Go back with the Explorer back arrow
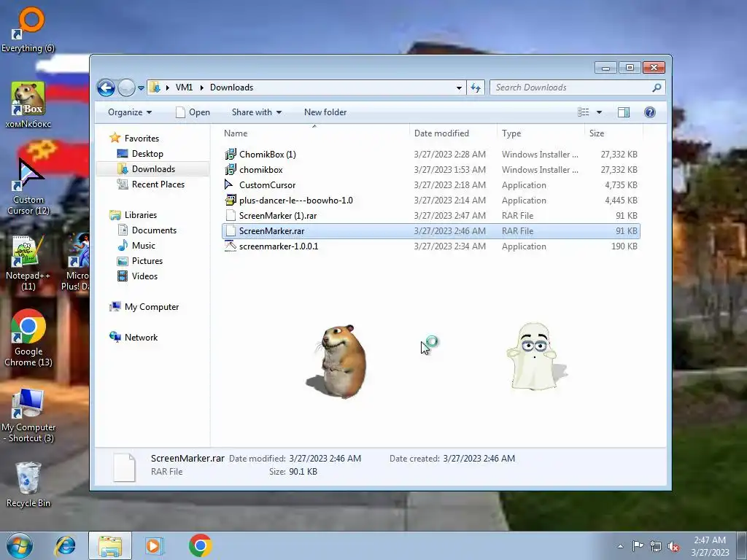747x560 pixels. point(106,87)
